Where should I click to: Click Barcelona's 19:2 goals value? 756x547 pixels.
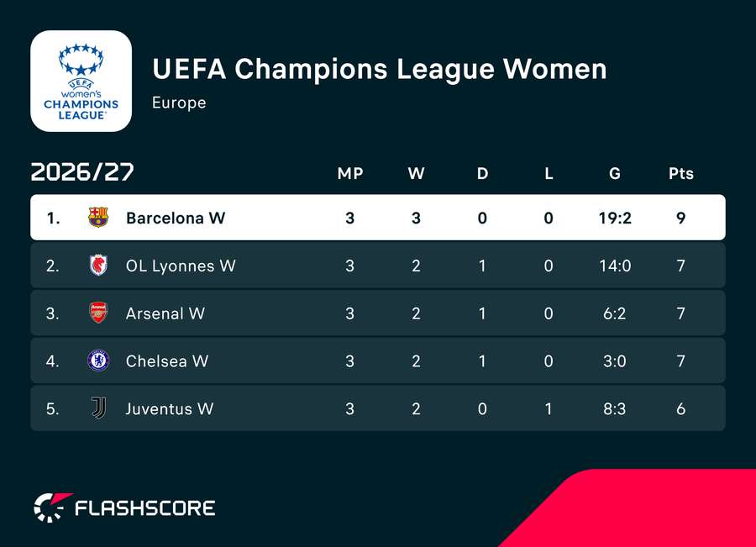coord(615,218)
